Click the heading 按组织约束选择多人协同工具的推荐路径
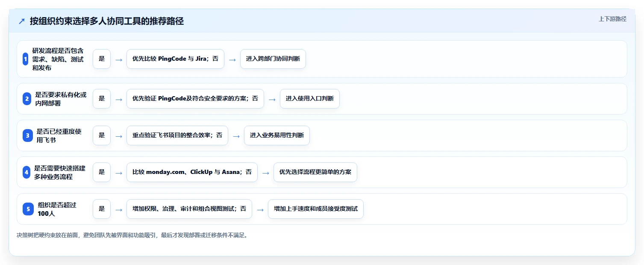Screen dimensions: 644x265 coord(107,21)
